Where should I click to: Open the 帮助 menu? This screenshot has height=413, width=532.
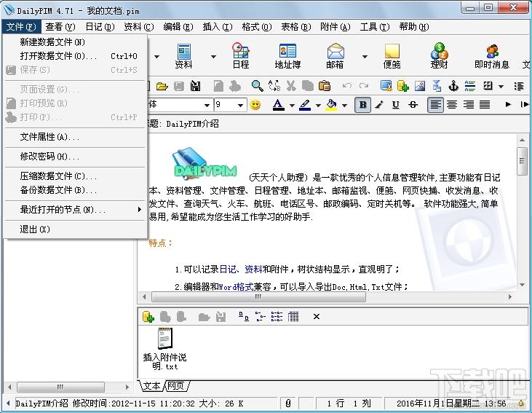click(x=414, y=26)
